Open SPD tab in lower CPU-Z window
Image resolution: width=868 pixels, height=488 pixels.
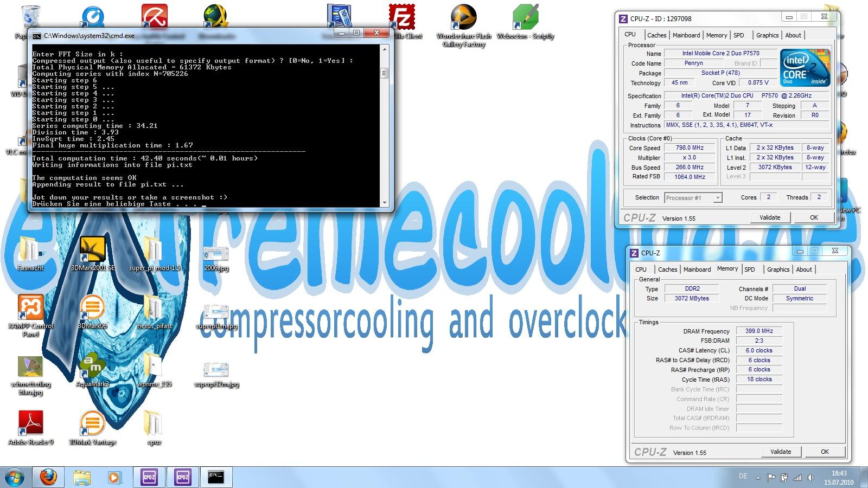tap(750, 269)
